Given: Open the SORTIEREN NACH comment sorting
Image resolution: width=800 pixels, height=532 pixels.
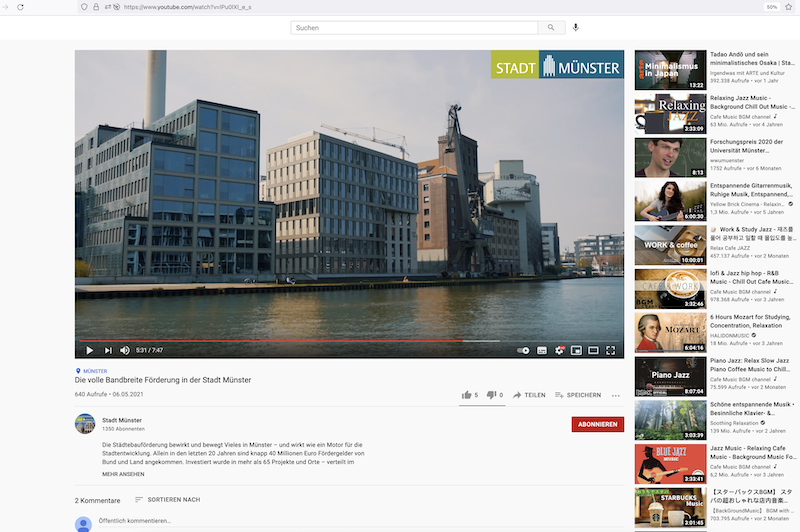Looking at the screenshot, I should [167, 500].
